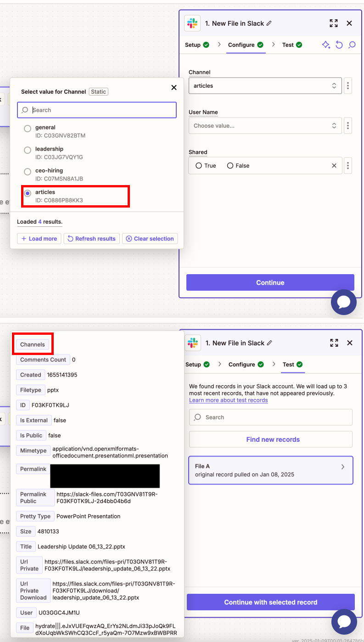Click the File field label
Image resolution: width=364 pixels, height=642 pixels.
[x=25, y=628]
